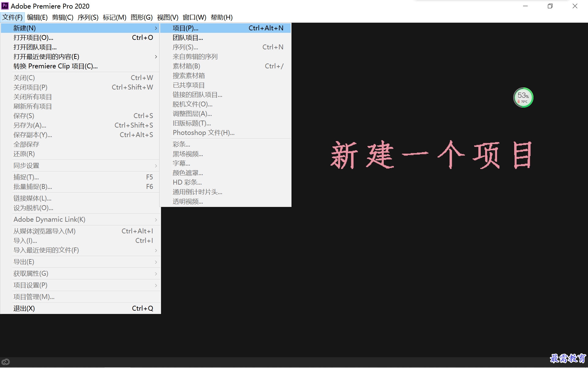The width and height of the screenshot is (588, 368).
Task: Click 保存(S) entry
Action: pyautogui.click(x=80, y=116)
